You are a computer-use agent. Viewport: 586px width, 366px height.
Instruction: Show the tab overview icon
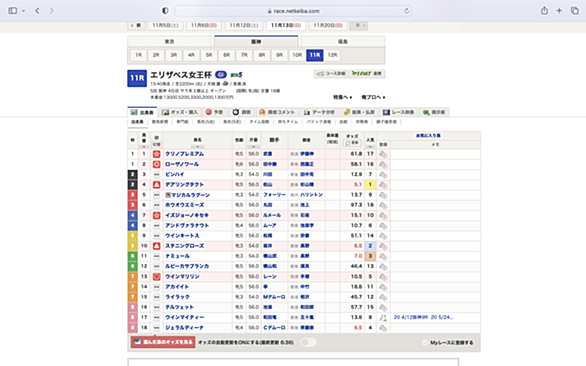(574, 10)
